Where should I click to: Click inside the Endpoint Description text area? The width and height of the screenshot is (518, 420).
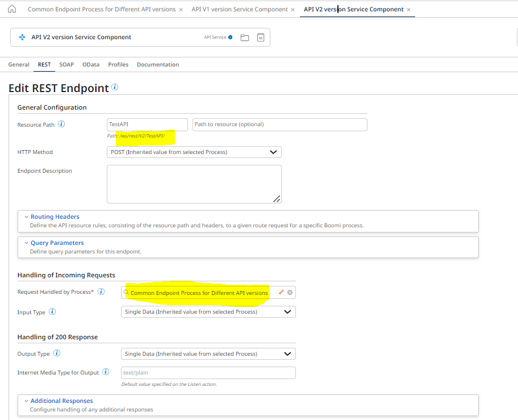(193, 183)
